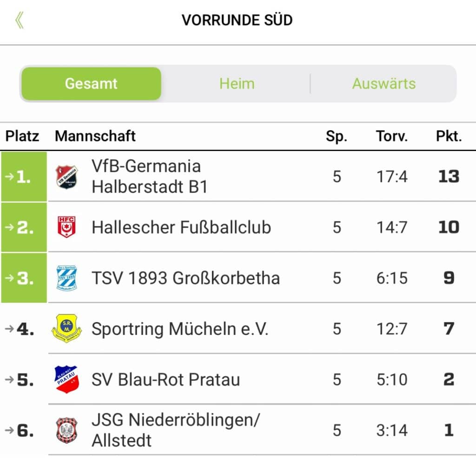Open TSV 1893 Großkorbetha team name
The image size is (476, 472).
(x=185, y=278)
